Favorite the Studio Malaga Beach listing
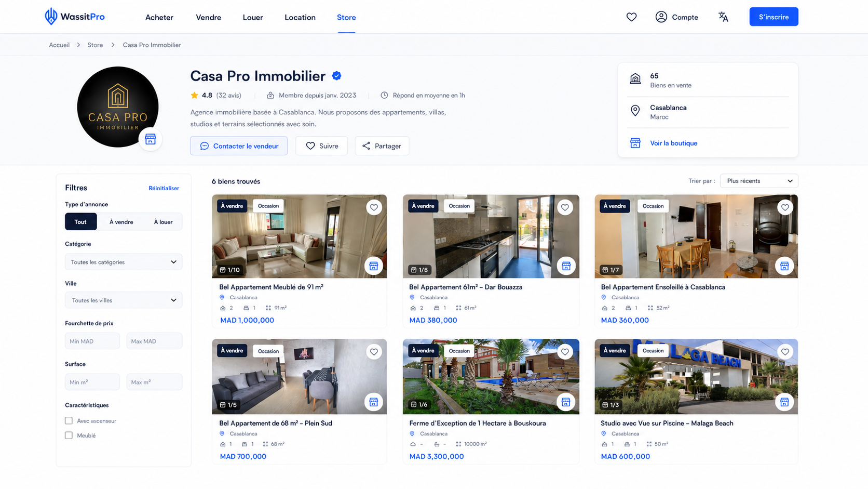 785,352
